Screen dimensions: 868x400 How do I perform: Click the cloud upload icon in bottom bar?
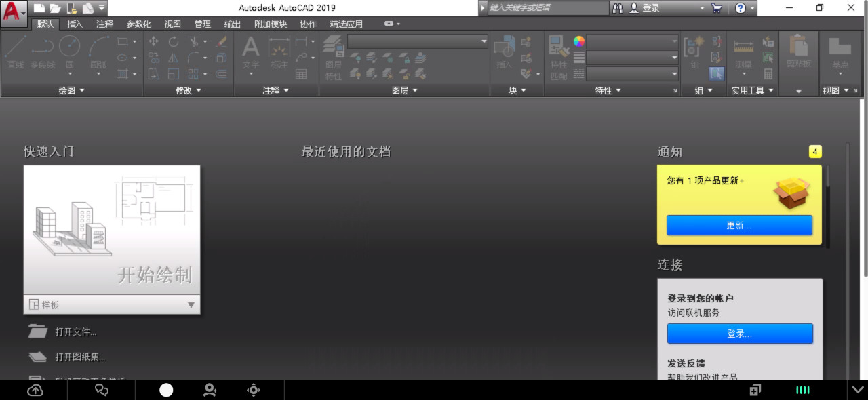[x=35, y=390]
